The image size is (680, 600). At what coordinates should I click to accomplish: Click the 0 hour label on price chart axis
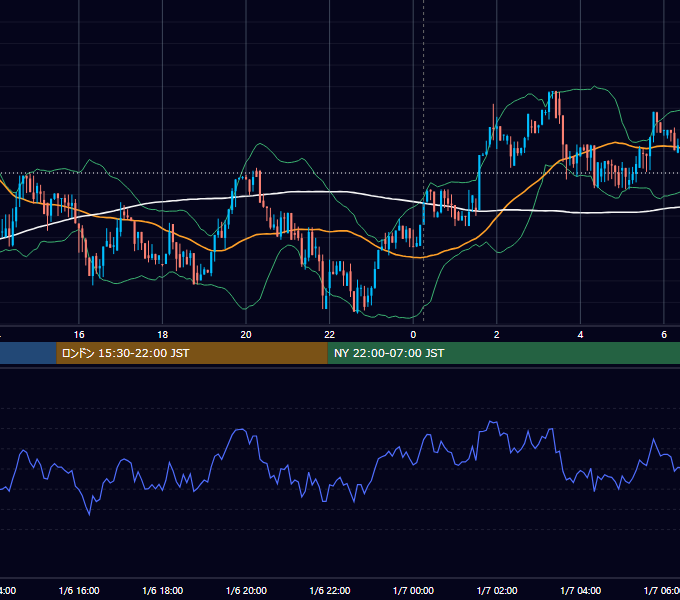pyautogui.click(x=413, y=335)
